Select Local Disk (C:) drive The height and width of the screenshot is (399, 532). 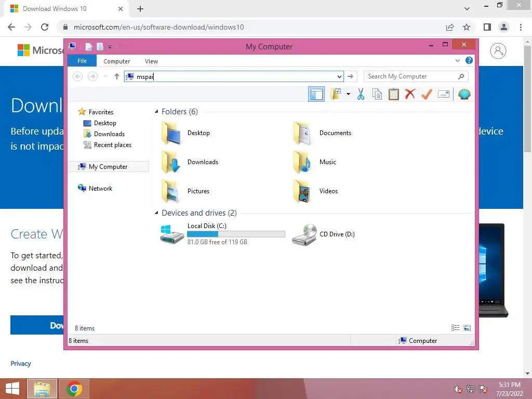tap(222, 234)
